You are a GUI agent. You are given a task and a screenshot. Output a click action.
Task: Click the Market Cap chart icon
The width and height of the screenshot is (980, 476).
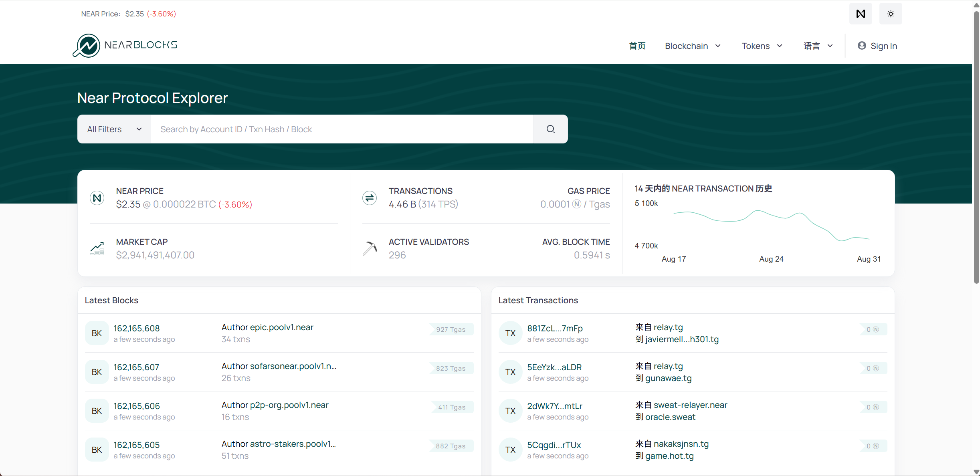pyautogui.click(x=97, y=249)
